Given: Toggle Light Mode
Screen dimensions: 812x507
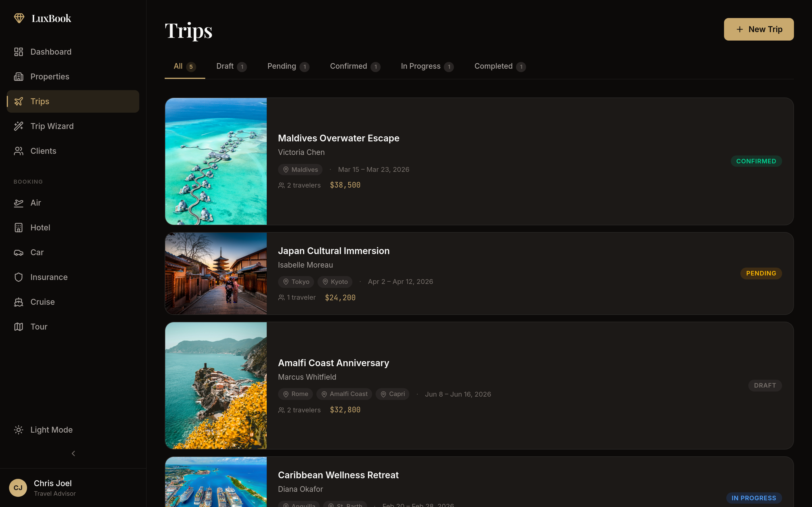Looking at the screenshot, I should [18, 430].
